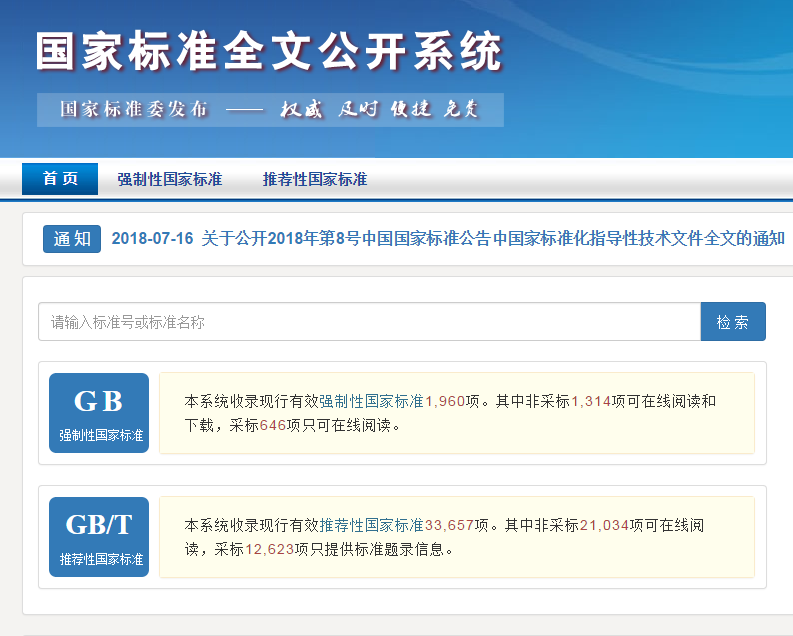Viewport: 793px width, 636px height.
Task: Click the blue GB/T recommended standards icon
Action: tap(99, 537)
